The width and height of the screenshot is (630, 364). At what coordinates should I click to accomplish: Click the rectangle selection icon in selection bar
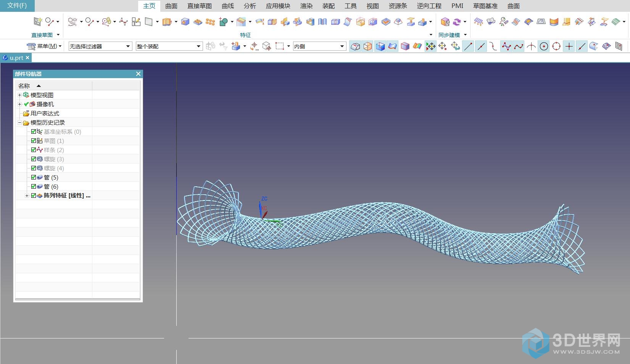(280, 46)
